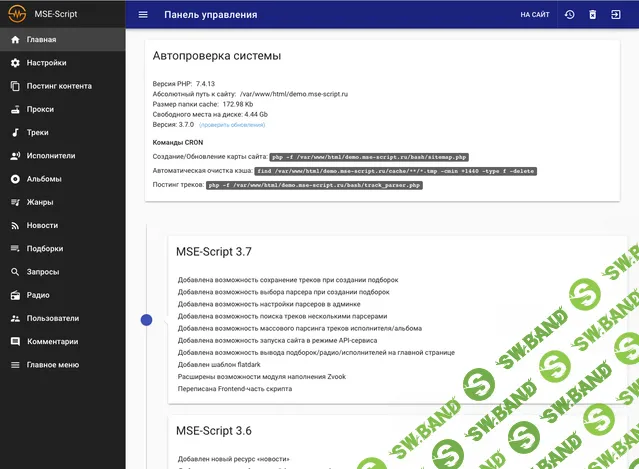639x469 pixels.
Task: Select Исполнители in the sidebar
Action: (63, 156)
